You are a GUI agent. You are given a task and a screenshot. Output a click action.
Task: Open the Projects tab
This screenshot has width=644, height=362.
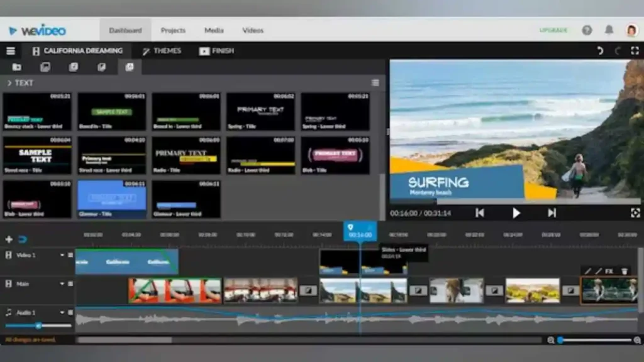173,30
